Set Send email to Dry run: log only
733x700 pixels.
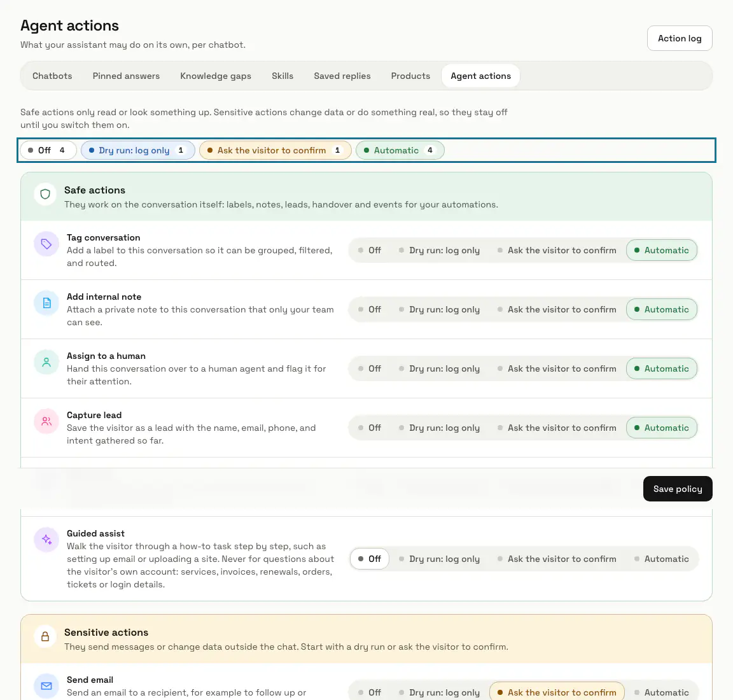coord(440,692)
